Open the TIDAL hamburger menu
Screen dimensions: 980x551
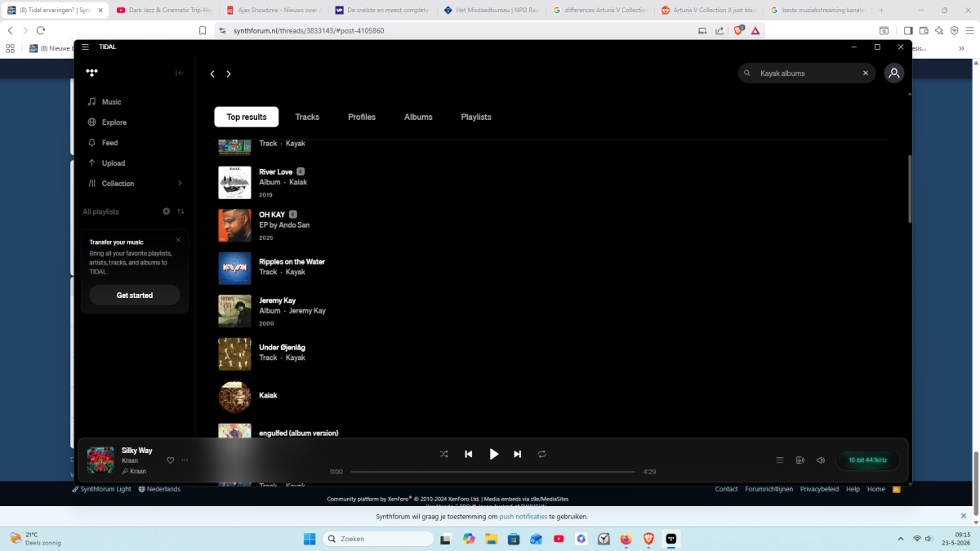(85, 47)
